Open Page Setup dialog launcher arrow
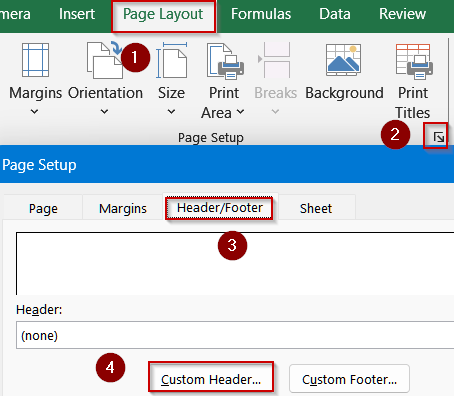This screenshot has height=396, width=454. click(438, 137)
